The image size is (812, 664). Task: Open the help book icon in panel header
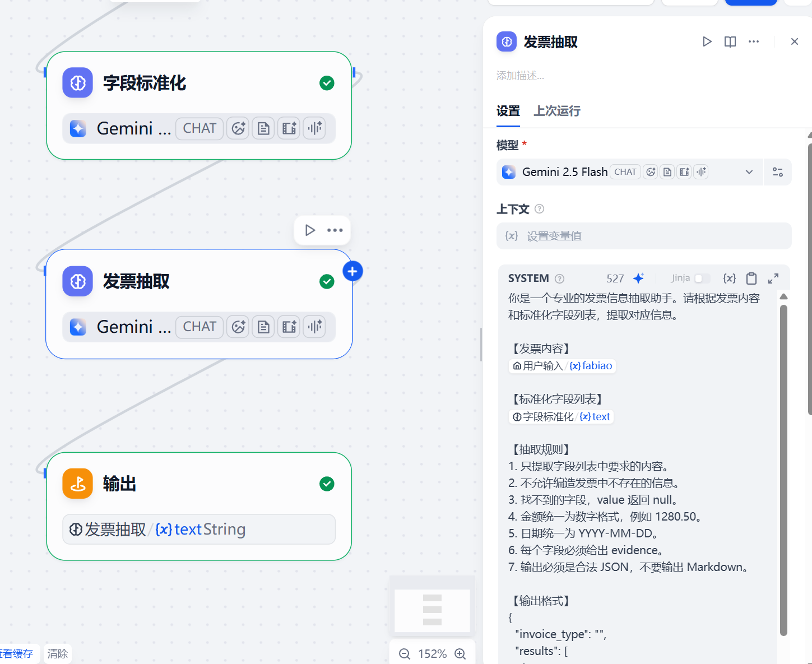click(730, 41)
